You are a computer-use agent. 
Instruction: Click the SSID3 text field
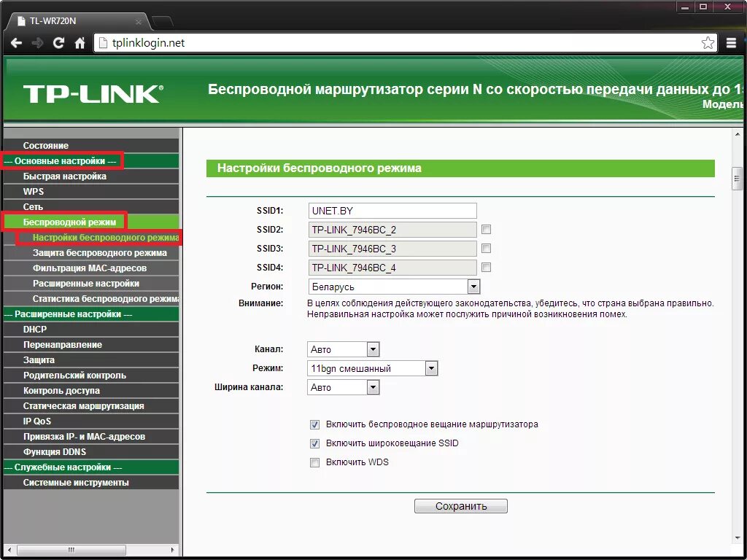392,249
